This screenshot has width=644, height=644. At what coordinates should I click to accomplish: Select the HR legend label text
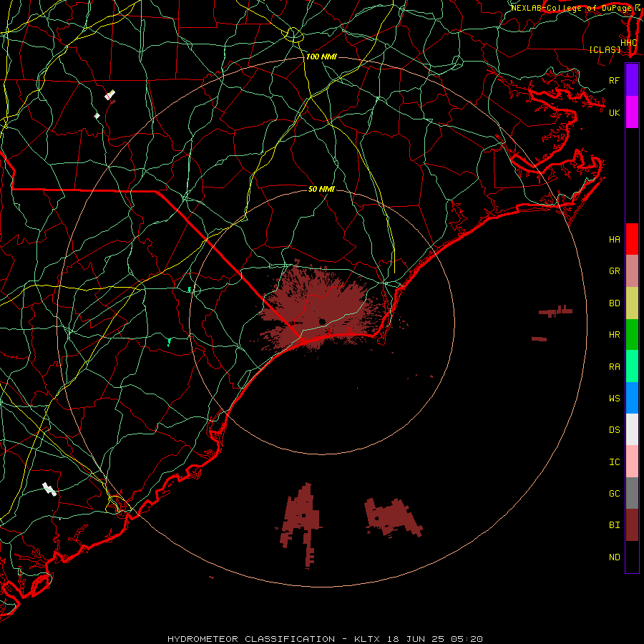[x=614, y=335]
